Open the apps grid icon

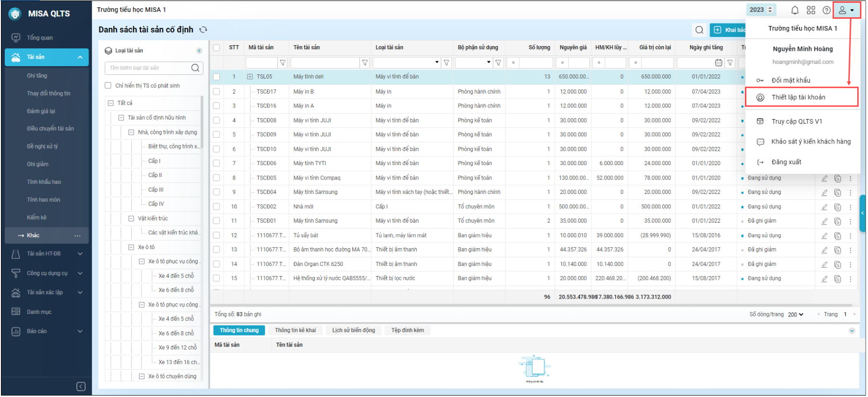click(x=811, y=10)
